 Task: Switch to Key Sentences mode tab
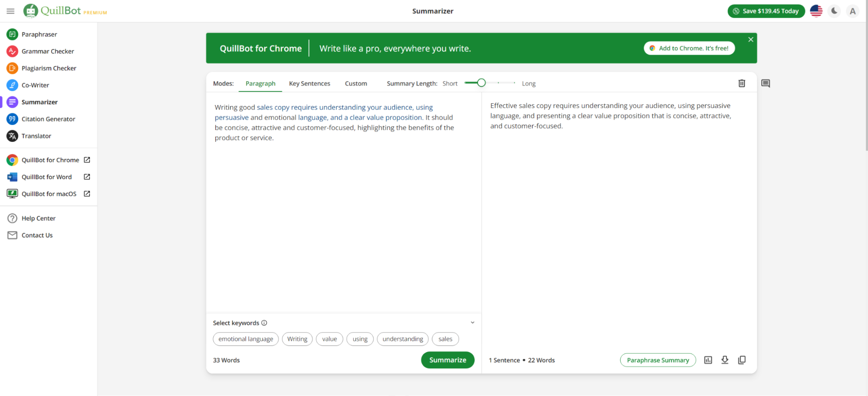coord(310,83)
